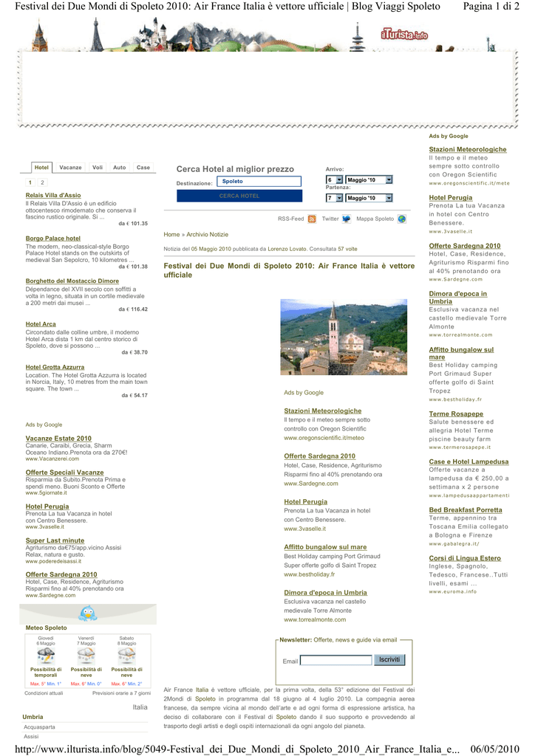Click the Twitter bird icon beside Twitter label
This screenshot has width=535, height=756.
tap(347, 219)
